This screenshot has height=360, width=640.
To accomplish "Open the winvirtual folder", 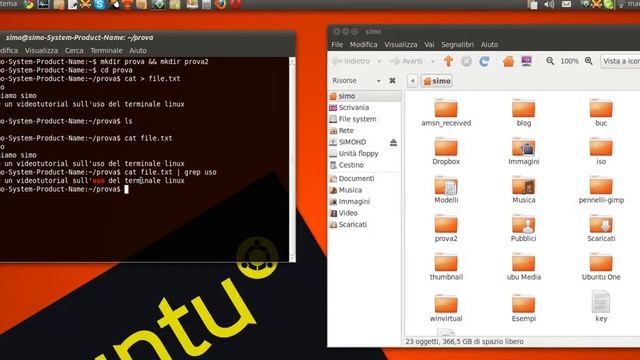I will pos(446,308).
